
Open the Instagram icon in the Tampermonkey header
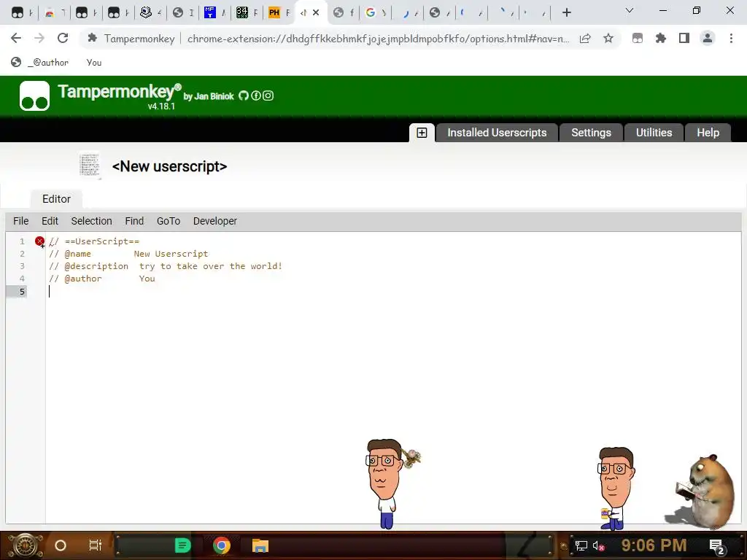click(x=268, y=96)
